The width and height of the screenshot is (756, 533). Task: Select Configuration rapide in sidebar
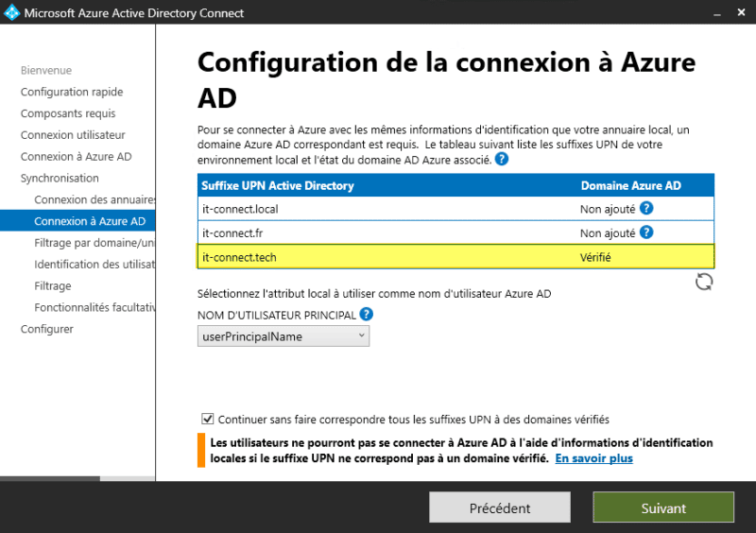point(72,92)
